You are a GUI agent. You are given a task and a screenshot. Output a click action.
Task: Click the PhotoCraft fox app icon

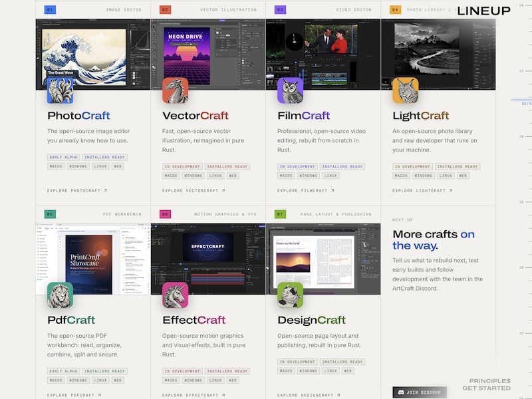pos(60,90)
